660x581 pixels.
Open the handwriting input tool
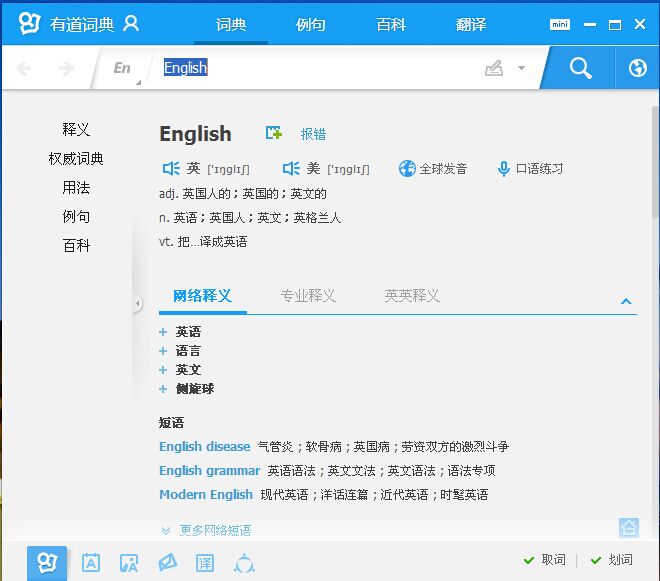point(494,68)
